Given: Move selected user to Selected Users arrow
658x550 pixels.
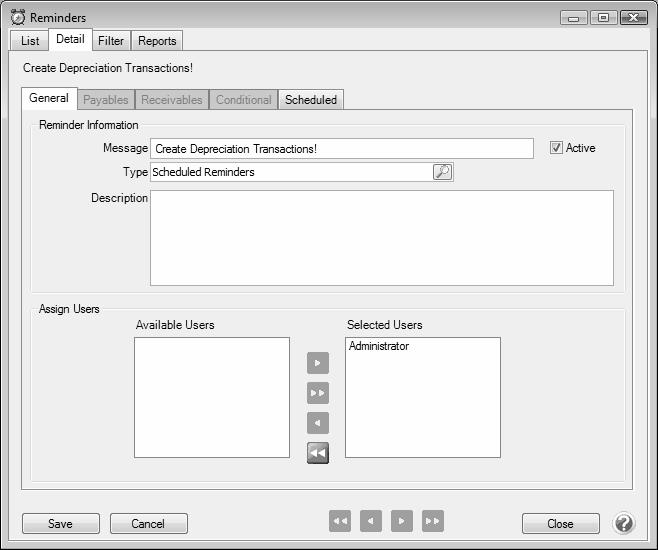Looking at the screenshot, I should [x=318, y=363].
